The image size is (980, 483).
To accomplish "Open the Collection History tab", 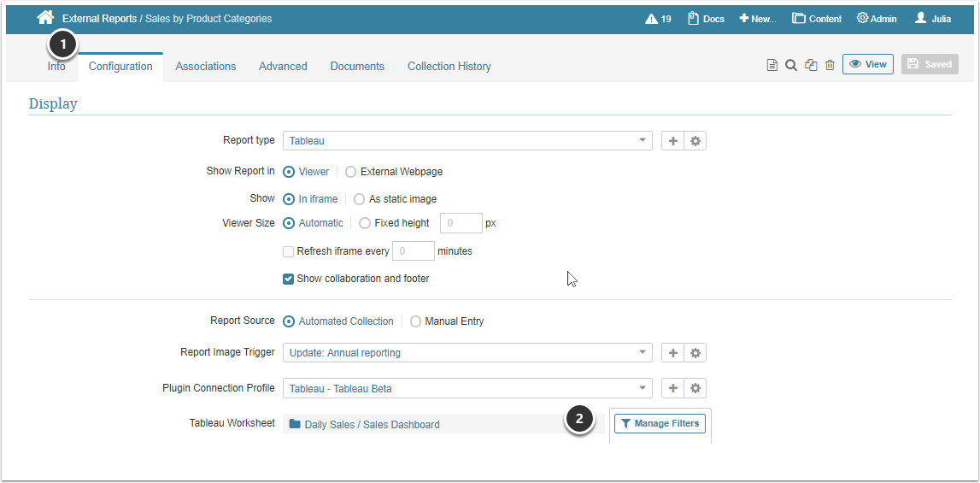I will coord(449,67).
